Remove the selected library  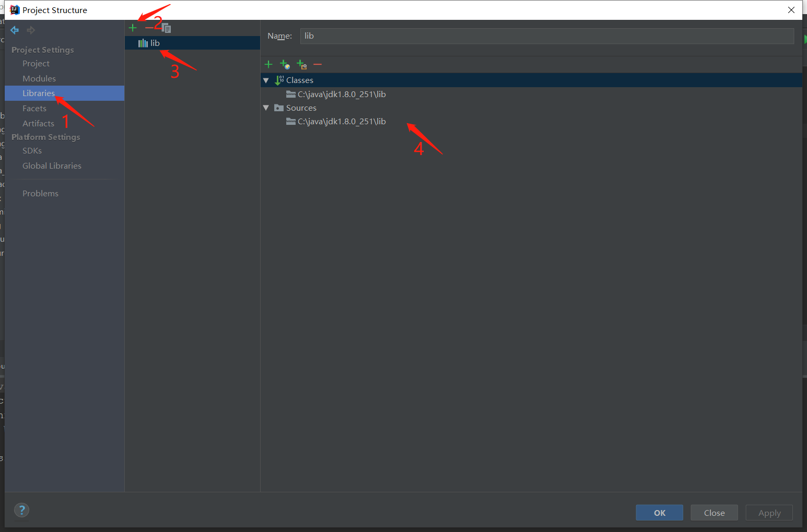tap(149, 28)
